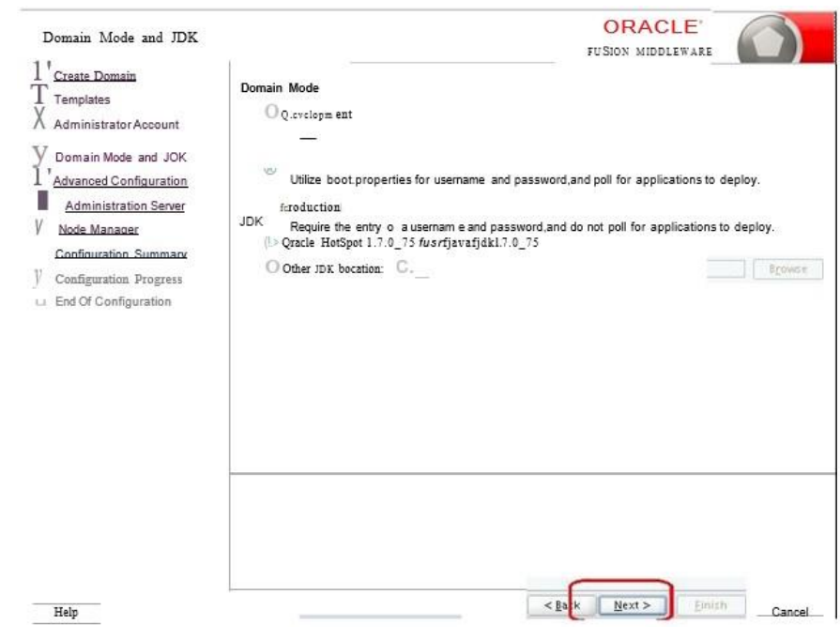The image size is (840, 640).
Task: Click the ORACLE brand text
Action: pos(652,26)
